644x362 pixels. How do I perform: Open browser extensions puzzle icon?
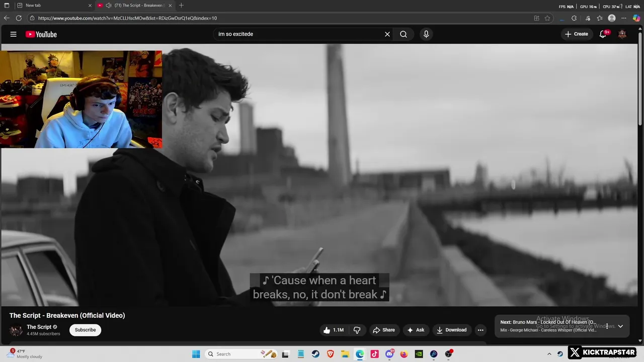574,18
